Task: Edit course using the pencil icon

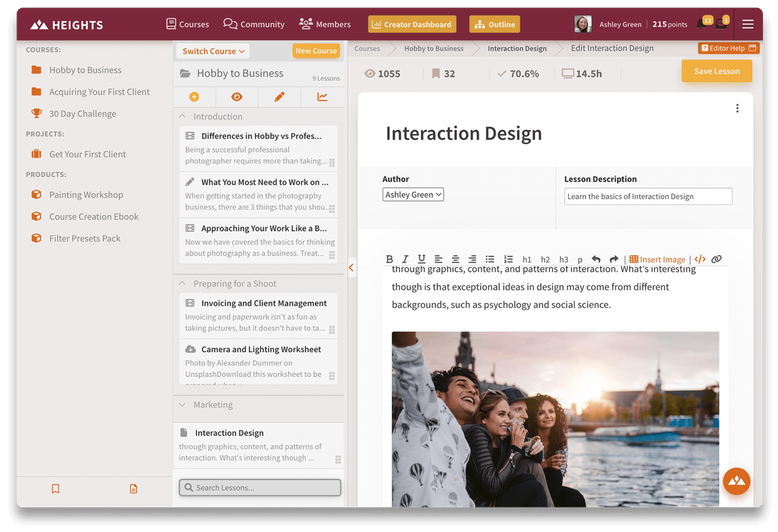Action: point(280,97)
